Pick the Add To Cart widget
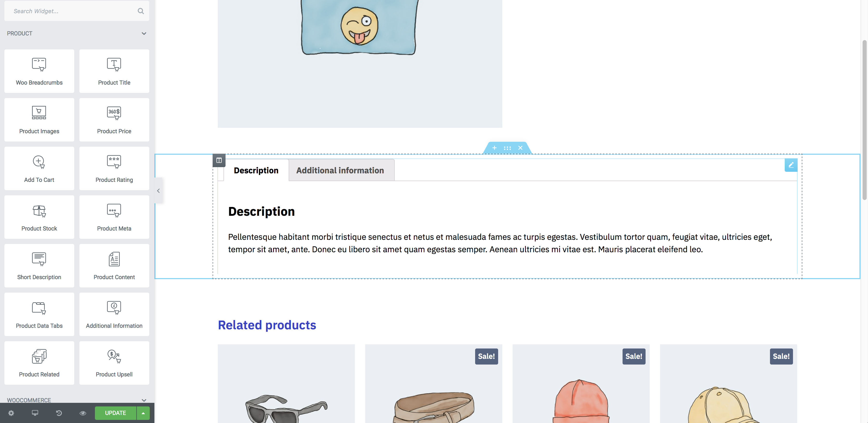The width and height of the screenshot is (868, 423). [39, 168]
